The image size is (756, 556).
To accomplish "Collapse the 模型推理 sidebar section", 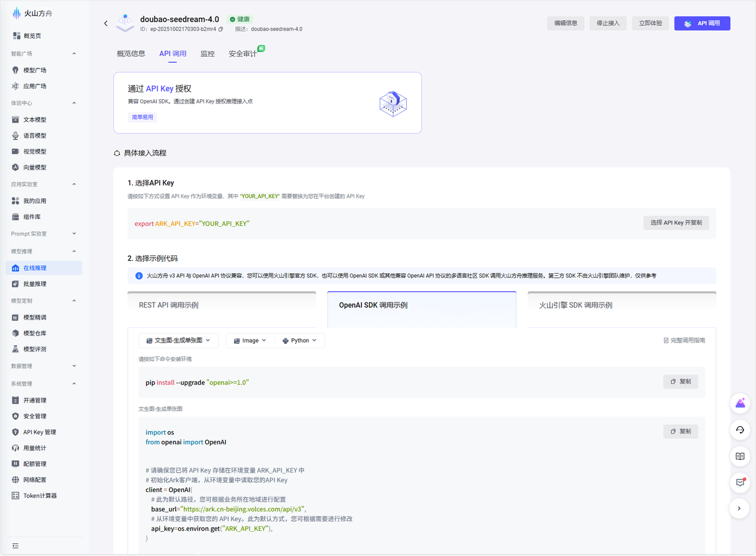I will (x=74, y=251).
